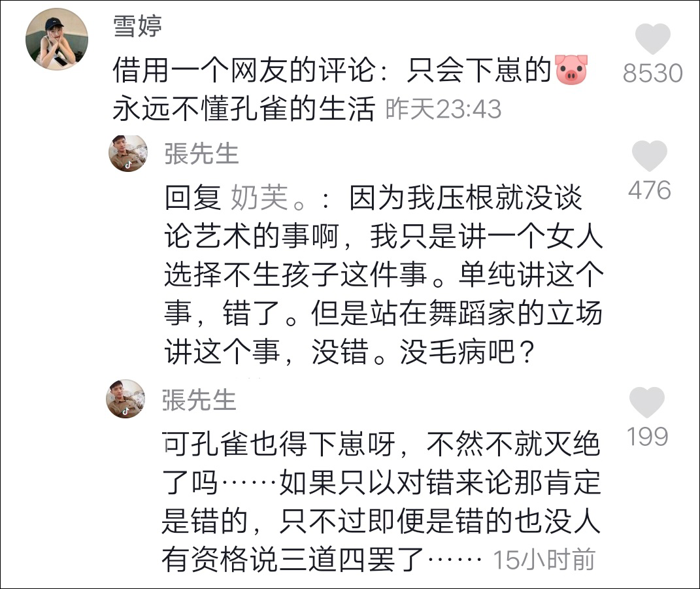Tap the heart above the 199 count
Viewport: 700px width, 589px height.
[646, 403]
